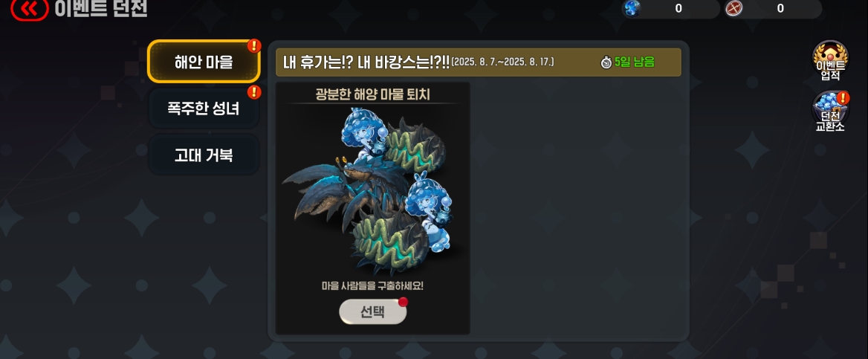
Task: Click the 이벤트 던전 header title
Action: pos(101,8)
